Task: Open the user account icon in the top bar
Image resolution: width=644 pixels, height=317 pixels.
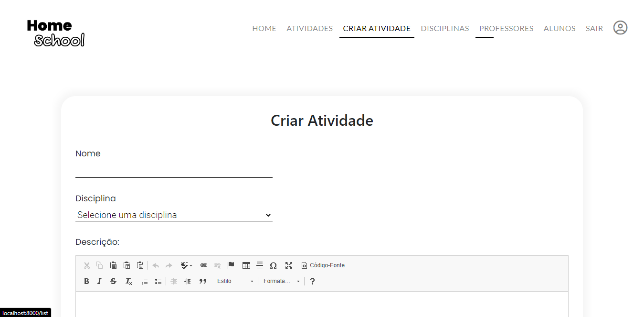Action: (620, 28)
